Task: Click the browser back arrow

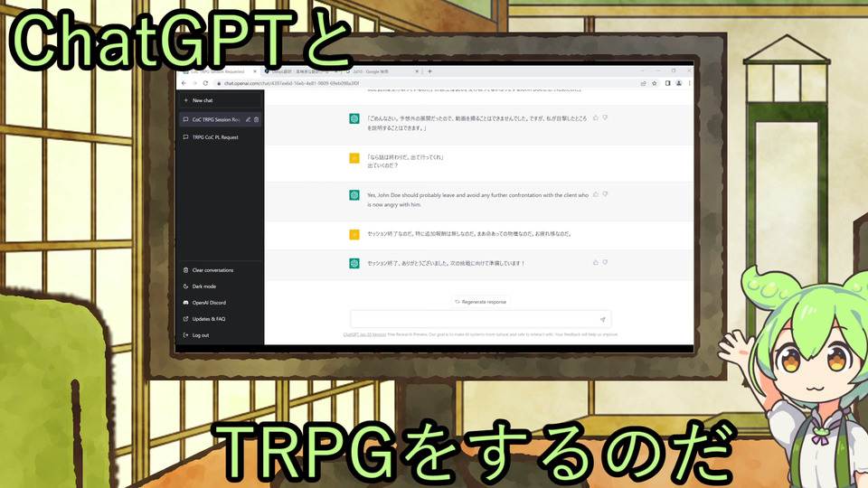Action: pyautogui.click(x=184, y=83)
